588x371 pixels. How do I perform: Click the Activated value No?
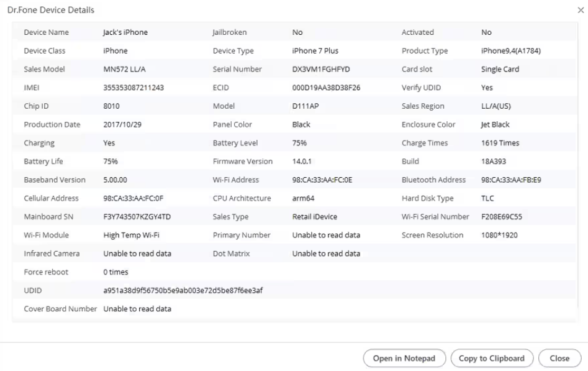(486, 32)
